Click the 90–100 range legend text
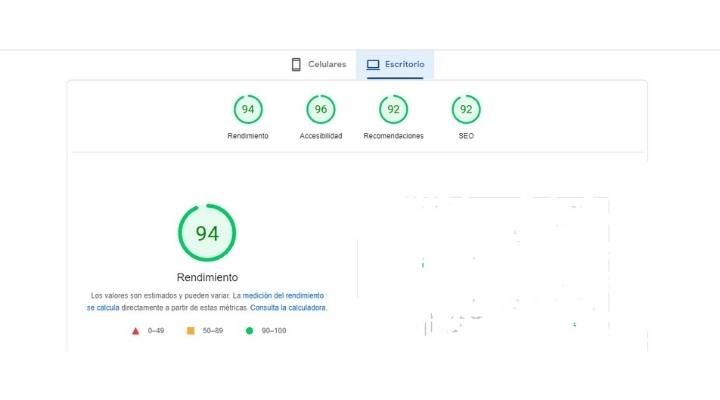 pyautogui.click(x=273, y=330)
